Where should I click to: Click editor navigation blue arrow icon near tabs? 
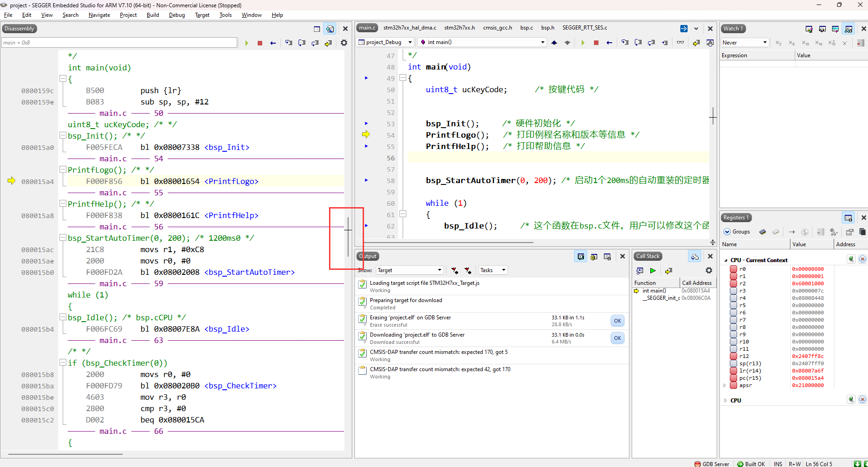(x=684, y=29)
